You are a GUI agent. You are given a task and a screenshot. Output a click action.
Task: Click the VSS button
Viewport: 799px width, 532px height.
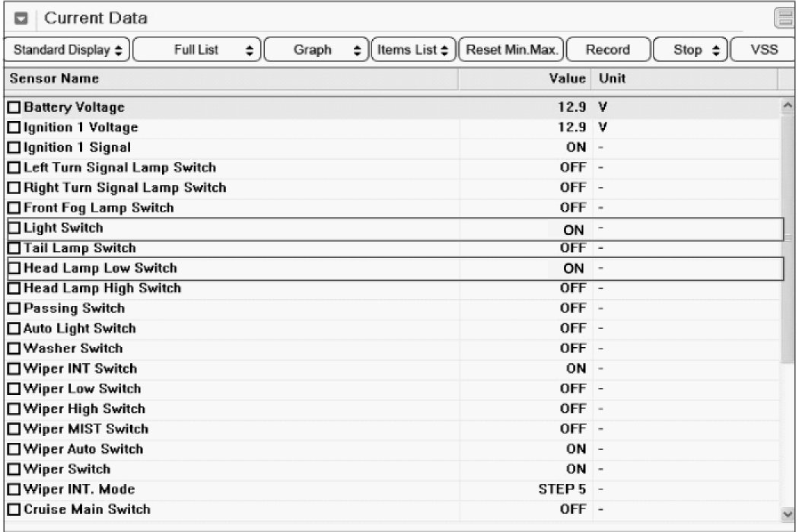pyautogui.click(x=763, y=50)
